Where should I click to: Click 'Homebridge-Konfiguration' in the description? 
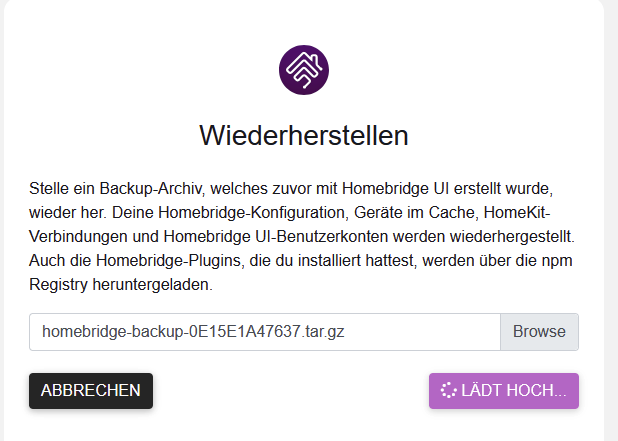[x=252, y=212]
